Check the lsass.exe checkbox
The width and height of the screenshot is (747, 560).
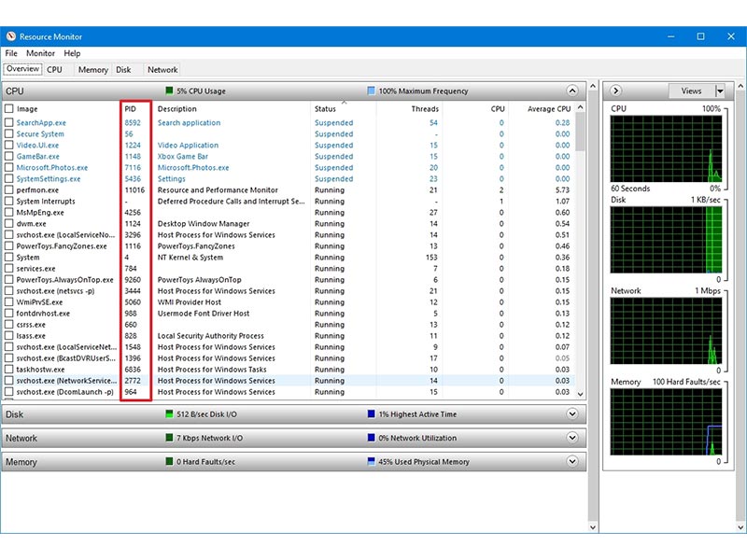click(x=8, y=336)
